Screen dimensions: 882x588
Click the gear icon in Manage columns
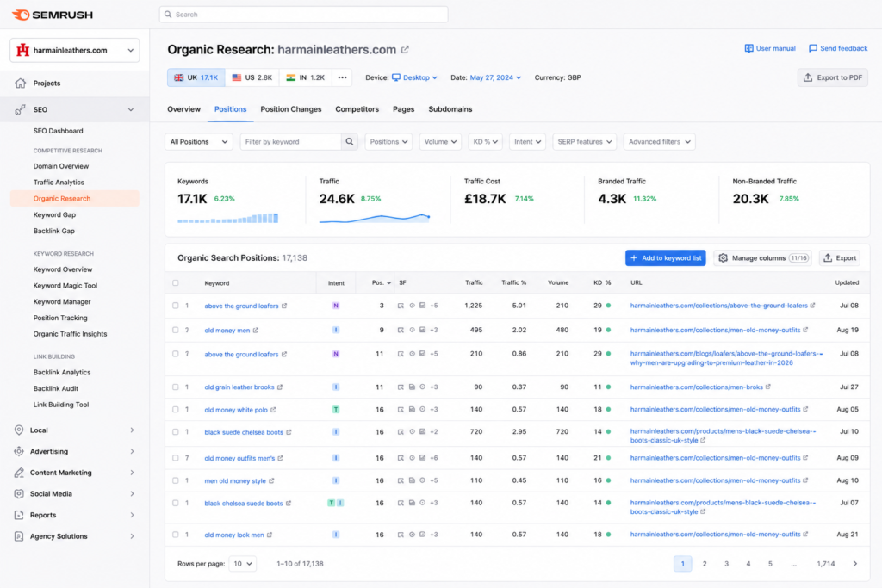(x=723, y=258)
